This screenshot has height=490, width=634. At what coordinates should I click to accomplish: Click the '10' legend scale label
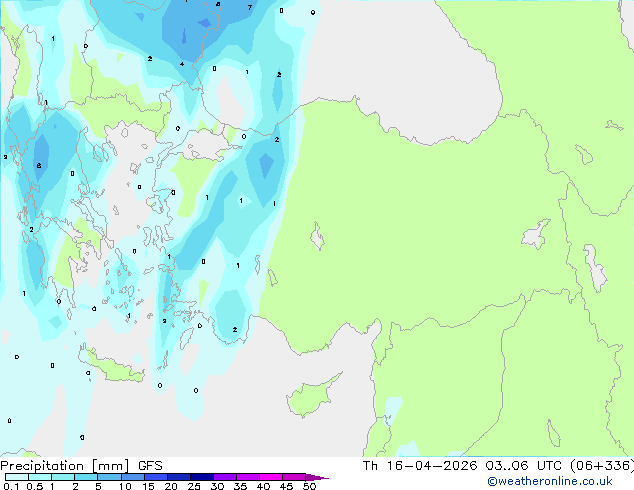point(125,486)
